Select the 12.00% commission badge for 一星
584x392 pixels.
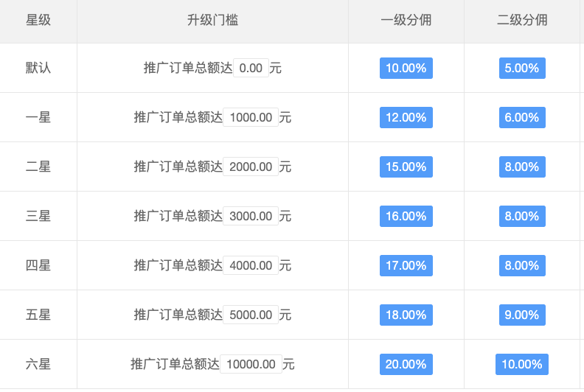click(x=406, y=118)
